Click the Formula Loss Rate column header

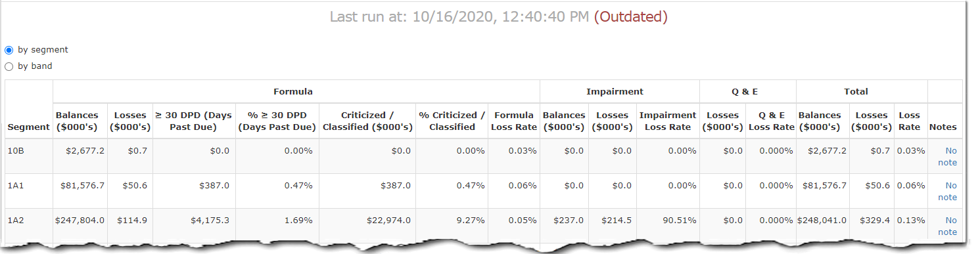point(514,121)
